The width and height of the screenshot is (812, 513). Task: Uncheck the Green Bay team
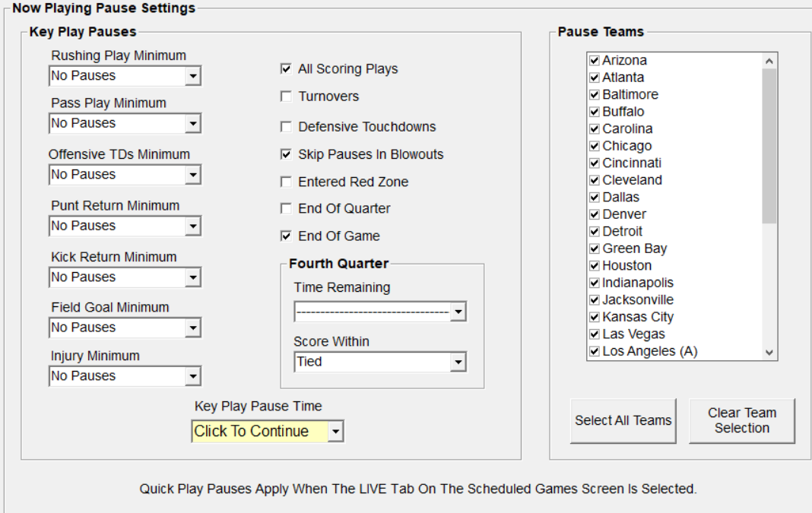[595, 249]
